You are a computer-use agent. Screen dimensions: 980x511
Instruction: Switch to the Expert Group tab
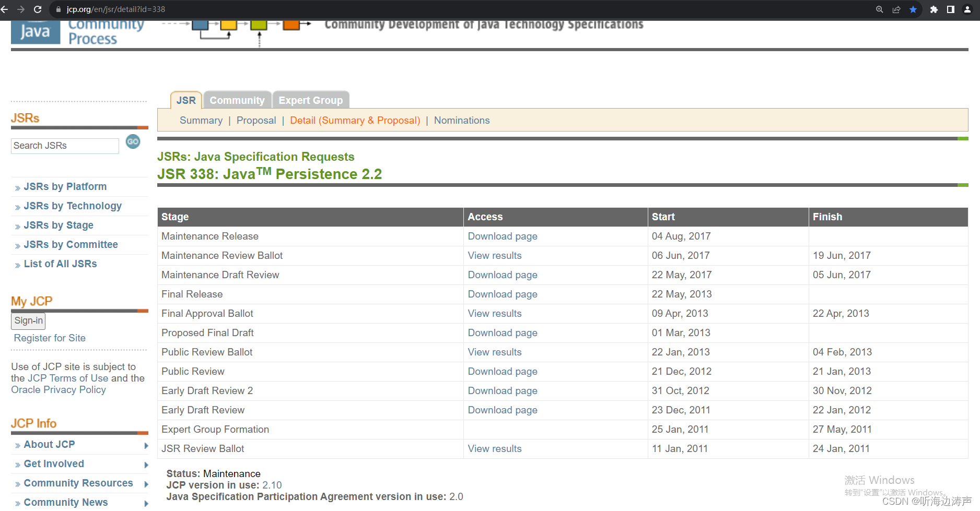(311, 100)
